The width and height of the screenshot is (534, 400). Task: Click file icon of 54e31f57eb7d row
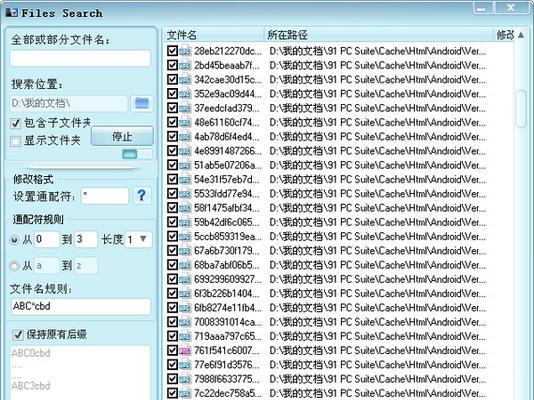click(185, 179)
